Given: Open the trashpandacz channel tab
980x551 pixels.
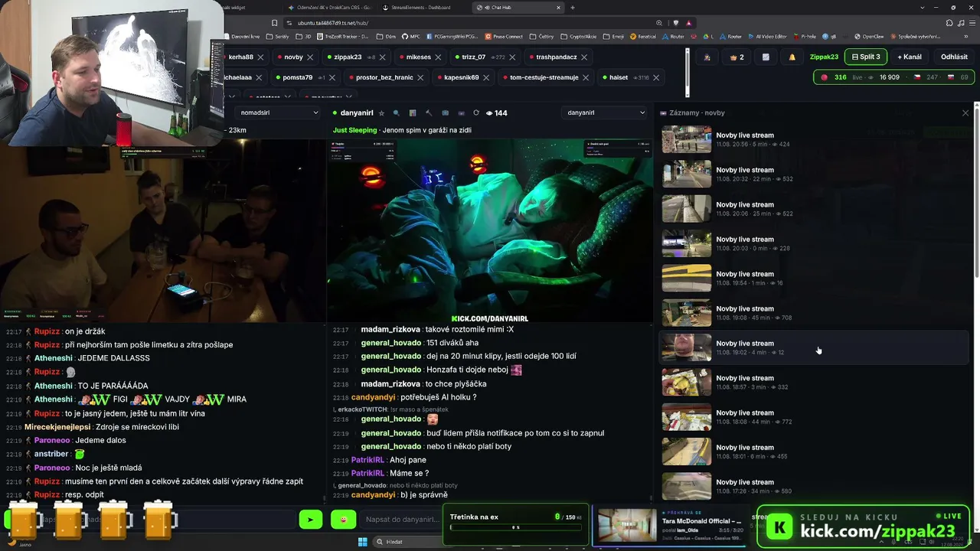Looking at the screenshot, I should [x=557, y=57].
